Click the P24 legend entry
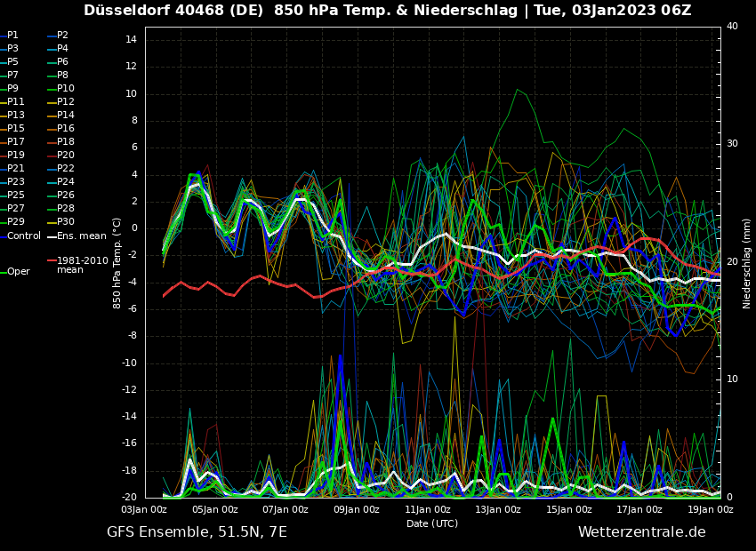Image resolution: width=756 pixels, height=551 pixels. [x=65, y=182]
